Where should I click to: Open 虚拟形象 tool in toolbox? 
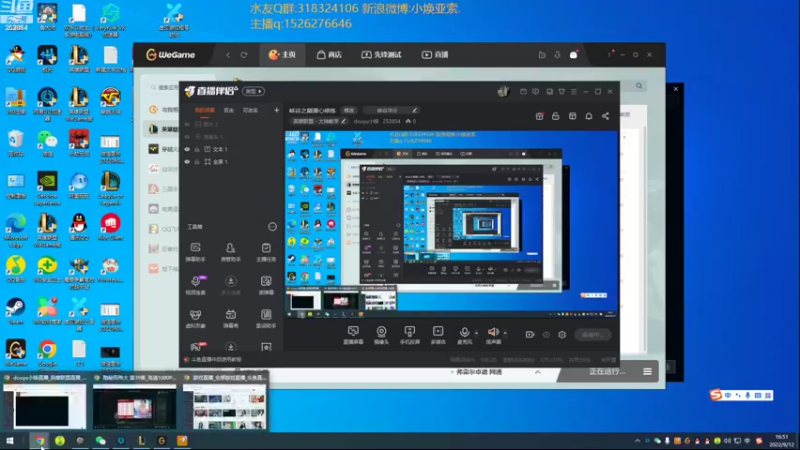click(x=195, y=318)
